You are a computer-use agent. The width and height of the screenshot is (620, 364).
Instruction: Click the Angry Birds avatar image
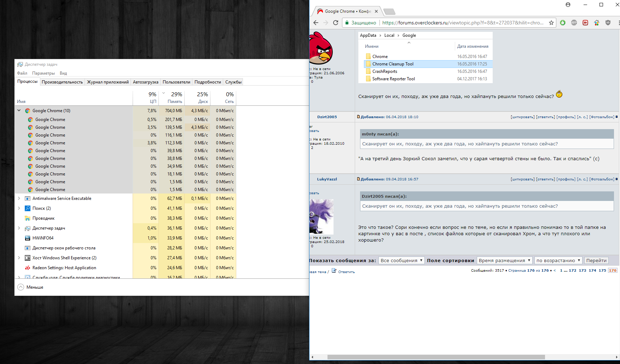tap(321, 48)
